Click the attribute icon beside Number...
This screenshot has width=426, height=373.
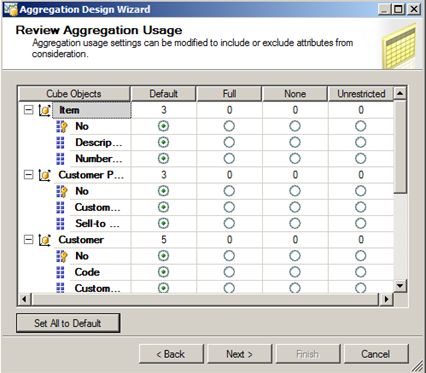pos(60,159)
